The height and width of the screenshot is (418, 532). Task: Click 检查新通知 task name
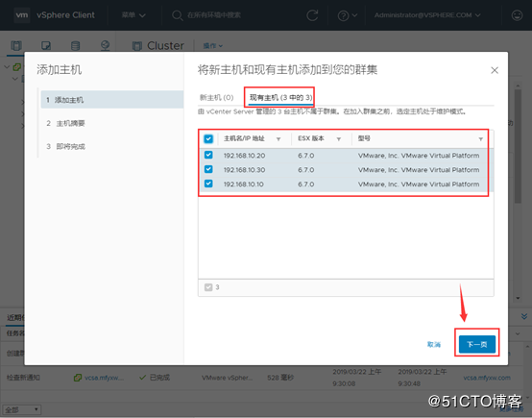click(x=23, y=378)
